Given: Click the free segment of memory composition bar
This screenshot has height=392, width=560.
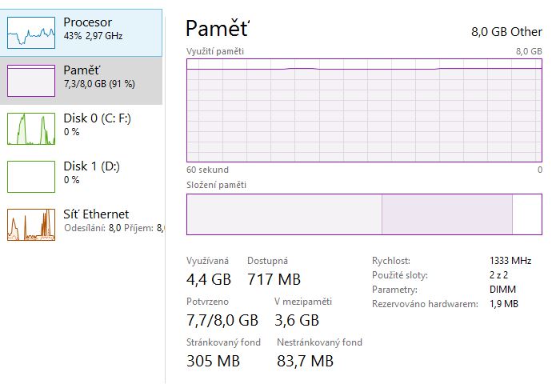Looking at the screenshot, I should click(x=526, y=214).
